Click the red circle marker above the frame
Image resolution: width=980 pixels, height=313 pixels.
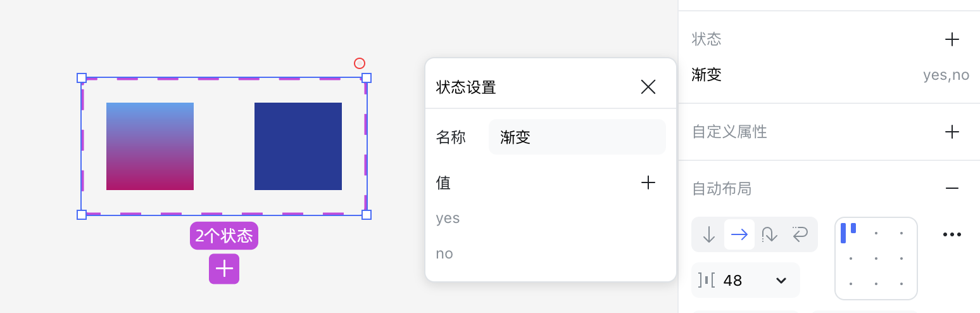[x=360, y=63]
